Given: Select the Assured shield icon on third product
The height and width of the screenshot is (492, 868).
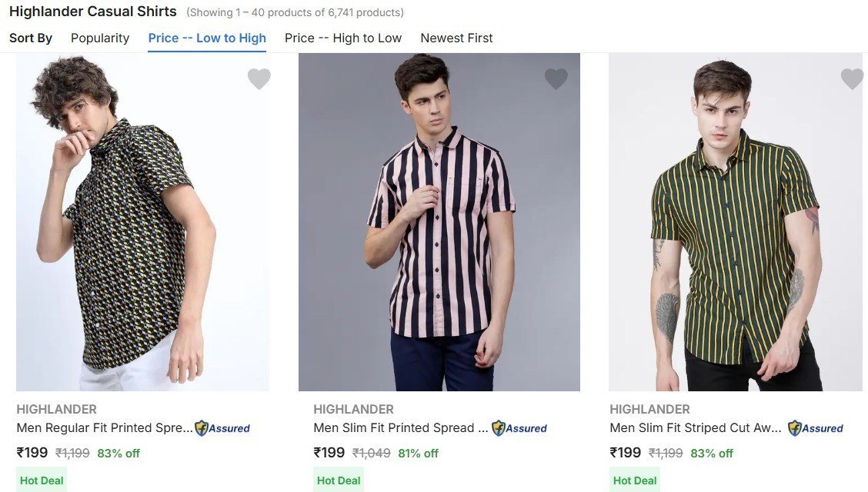Looking at the screenshot, I should (816, 428).
